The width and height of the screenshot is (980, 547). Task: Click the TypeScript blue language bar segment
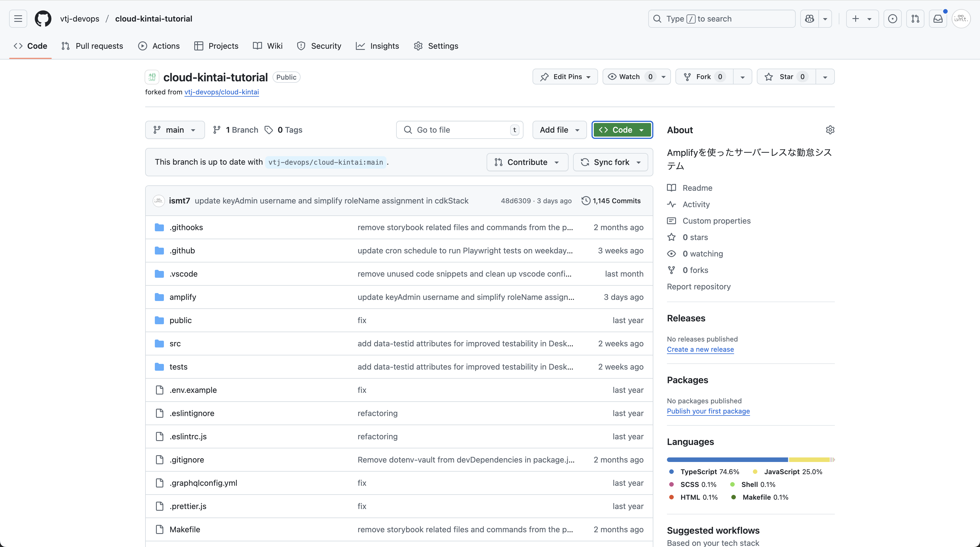click(x=727, y=460)
